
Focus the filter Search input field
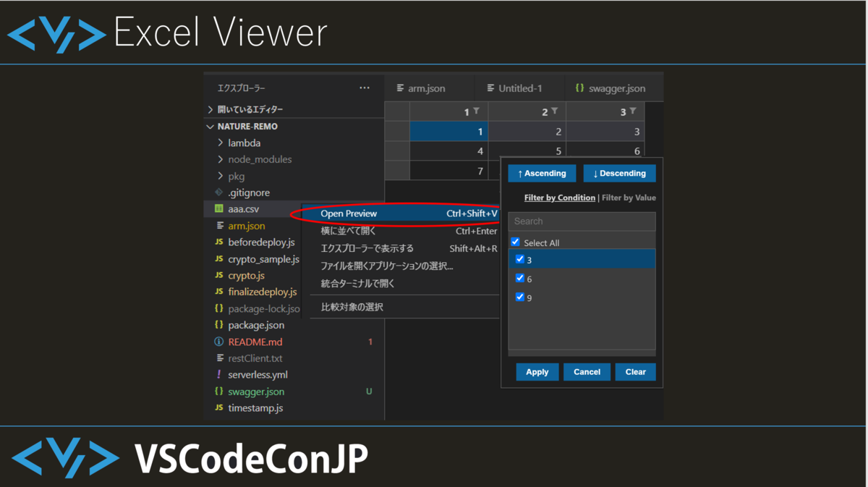(582, 221)
